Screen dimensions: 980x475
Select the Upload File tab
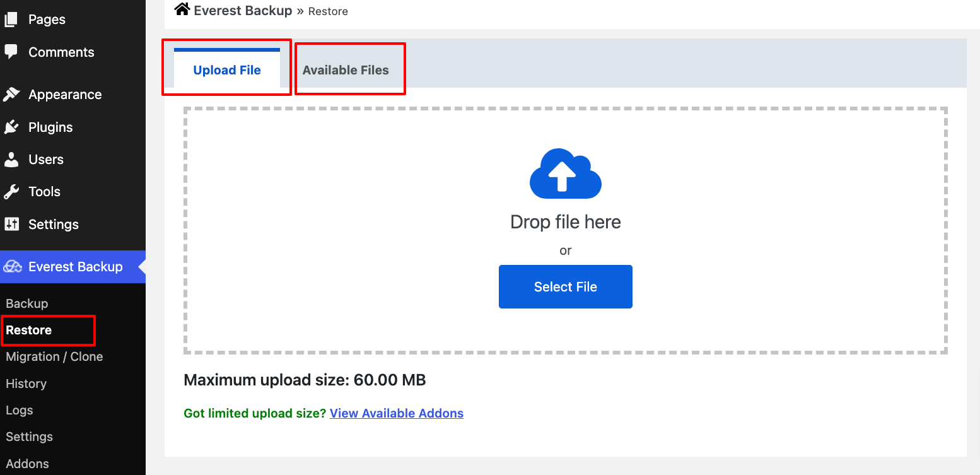click(x=226, y=69)
